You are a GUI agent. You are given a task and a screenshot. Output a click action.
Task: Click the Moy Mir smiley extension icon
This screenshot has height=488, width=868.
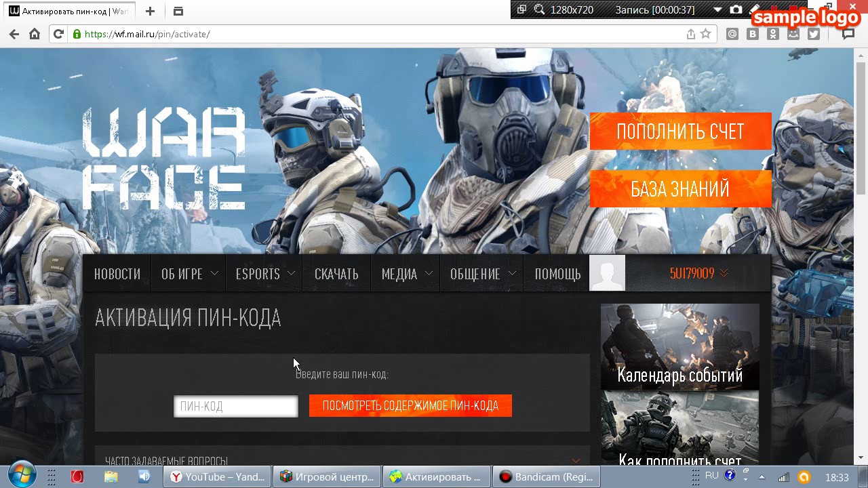(x=793, y=34)
